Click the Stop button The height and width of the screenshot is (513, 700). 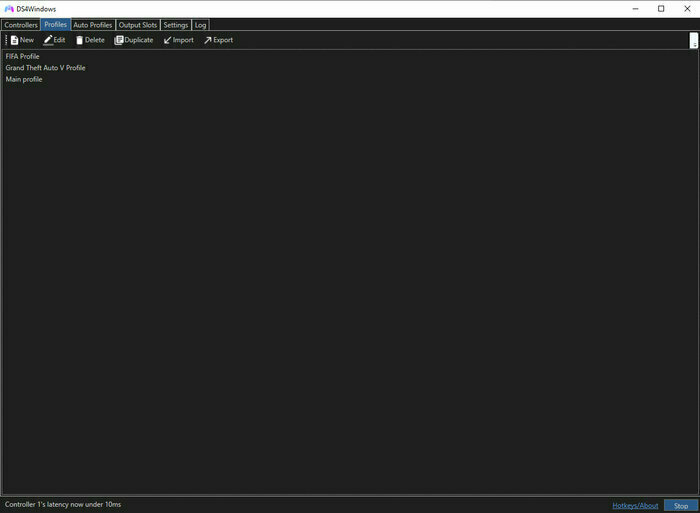[681, 505]
